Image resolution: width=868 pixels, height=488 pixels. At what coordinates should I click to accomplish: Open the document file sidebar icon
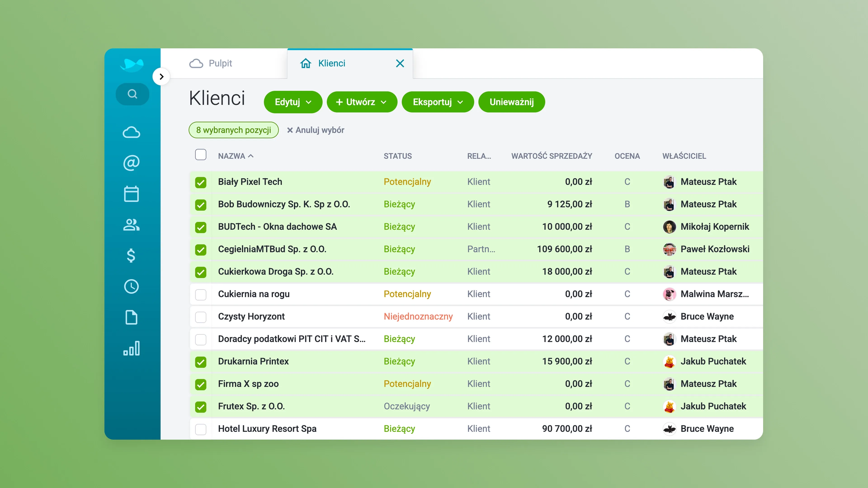131,317
